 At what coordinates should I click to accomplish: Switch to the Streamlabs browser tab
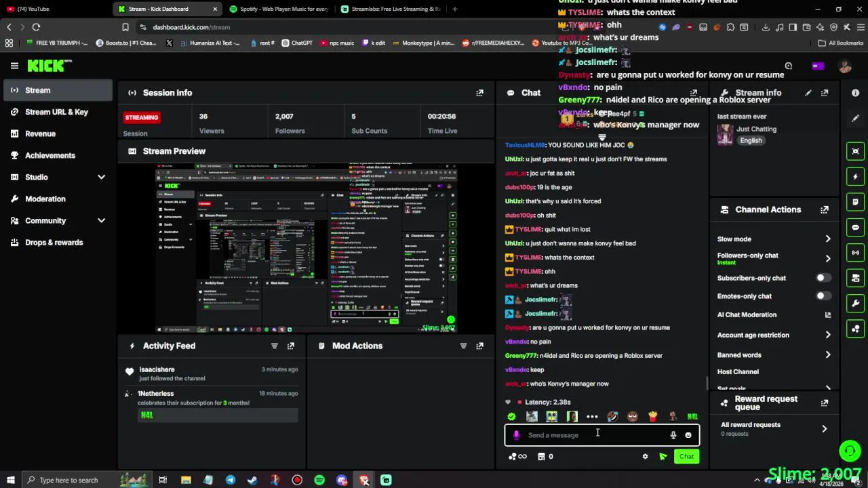(390, 9)
